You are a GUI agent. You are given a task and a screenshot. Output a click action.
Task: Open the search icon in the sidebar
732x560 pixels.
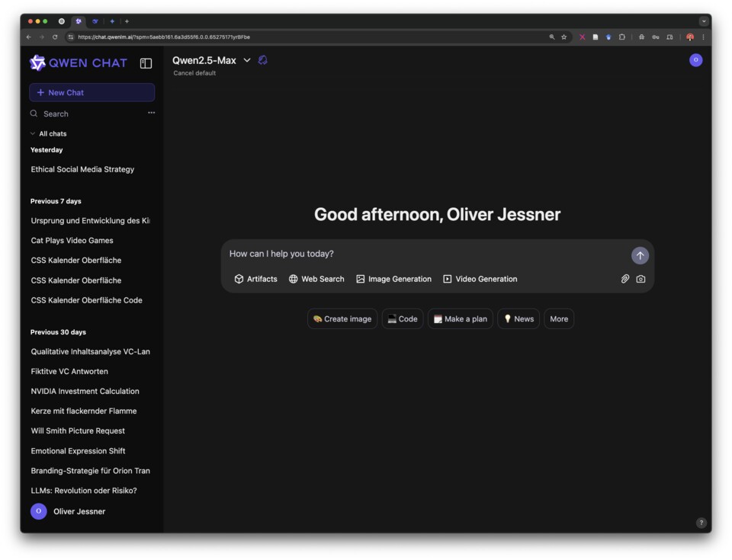tap(33, 113)
